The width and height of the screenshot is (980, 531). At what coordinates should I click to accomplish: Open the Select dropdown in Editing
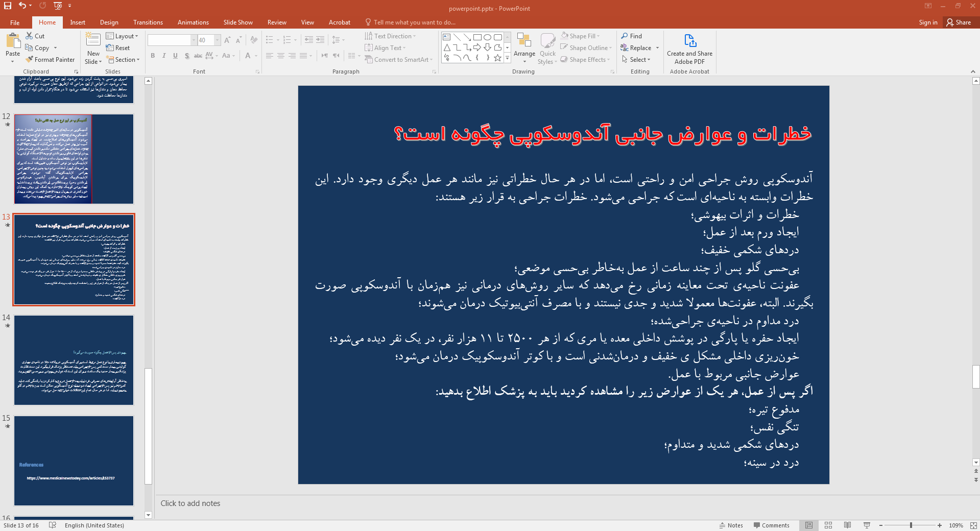636,59
